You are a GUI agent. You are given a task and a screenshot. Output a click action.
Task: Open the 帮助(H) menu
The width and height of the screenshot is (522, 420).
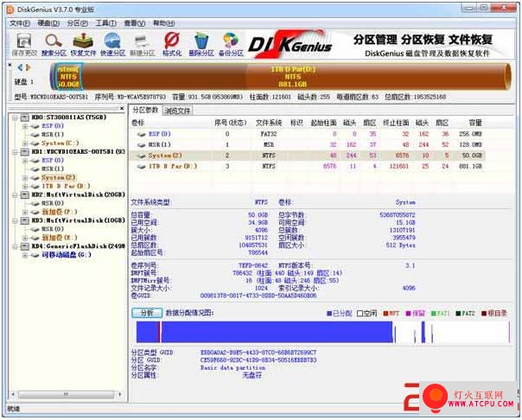(164, 23)
